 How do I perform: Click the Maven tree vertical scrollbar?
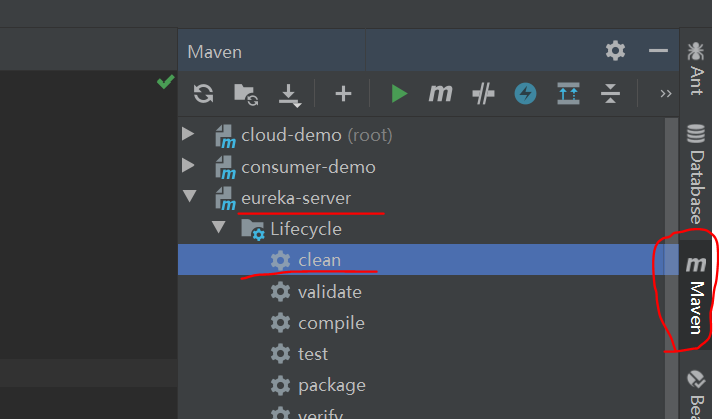tap(671, 268)
